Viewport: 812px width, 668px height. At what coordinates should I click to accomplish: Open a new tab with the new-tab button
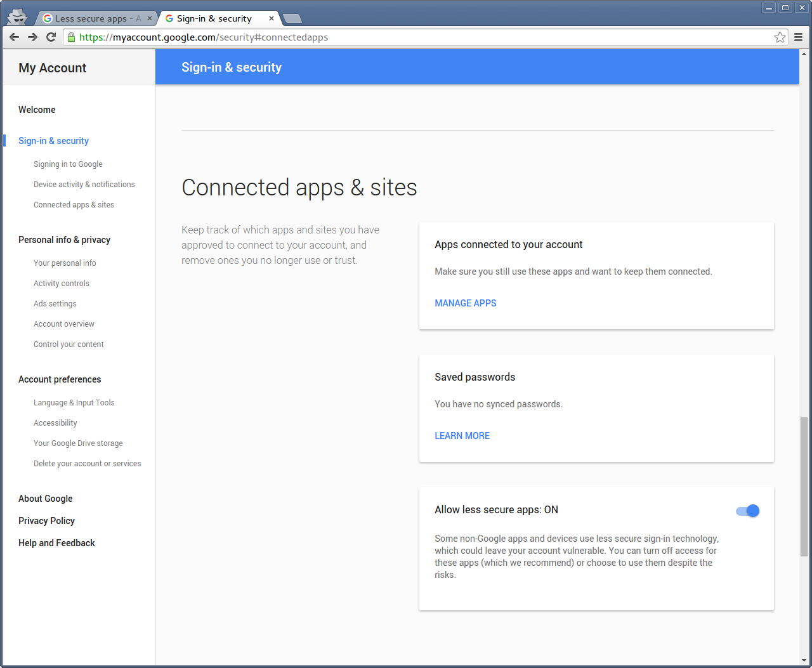tap(292, 18)
